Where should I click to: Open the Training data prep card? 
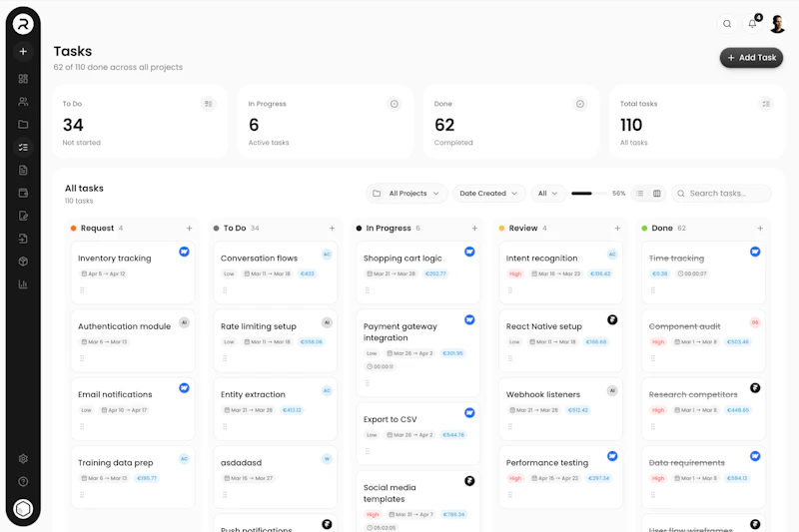click(133, 477)
